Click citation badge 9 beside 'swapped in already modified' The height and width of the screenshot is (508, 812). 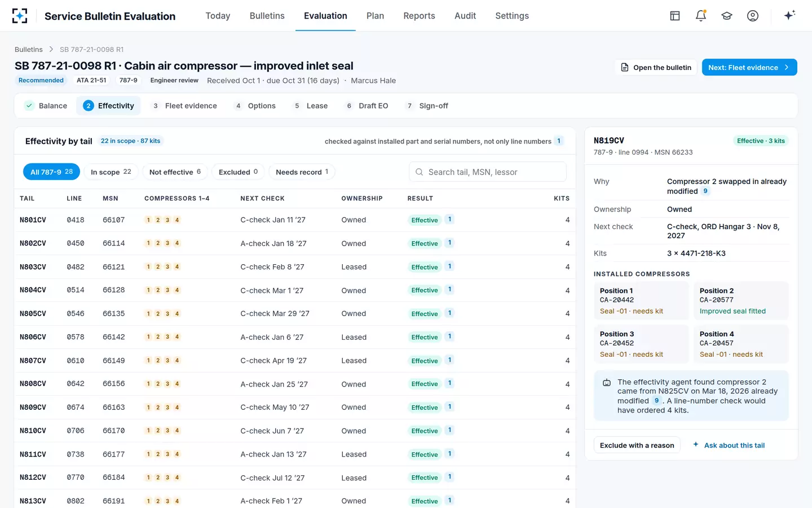point(705,191)
